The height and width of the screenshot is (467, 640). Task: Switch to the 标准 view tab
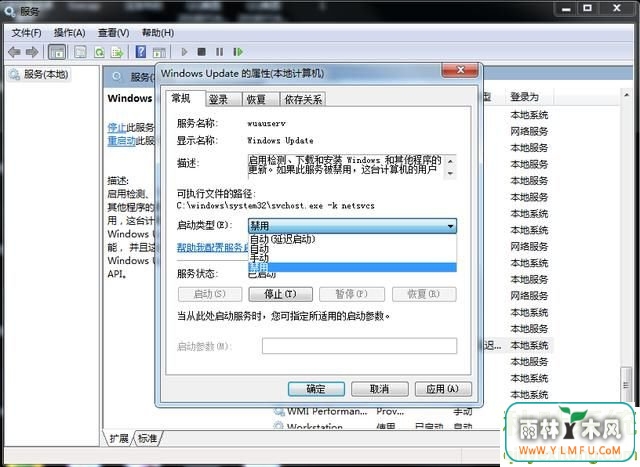147,438
